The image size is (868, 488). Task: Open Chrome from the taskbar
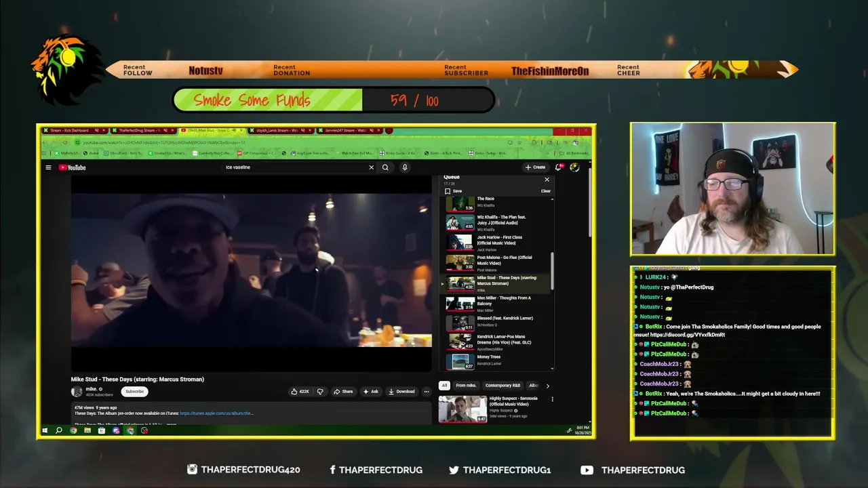pos(73,430)
